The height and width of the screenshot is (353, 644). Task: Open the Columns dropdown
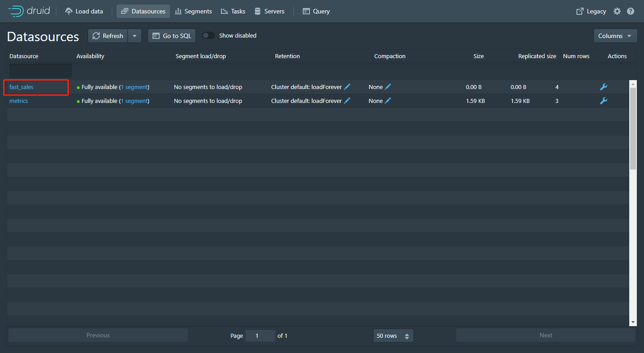point(615,36)
